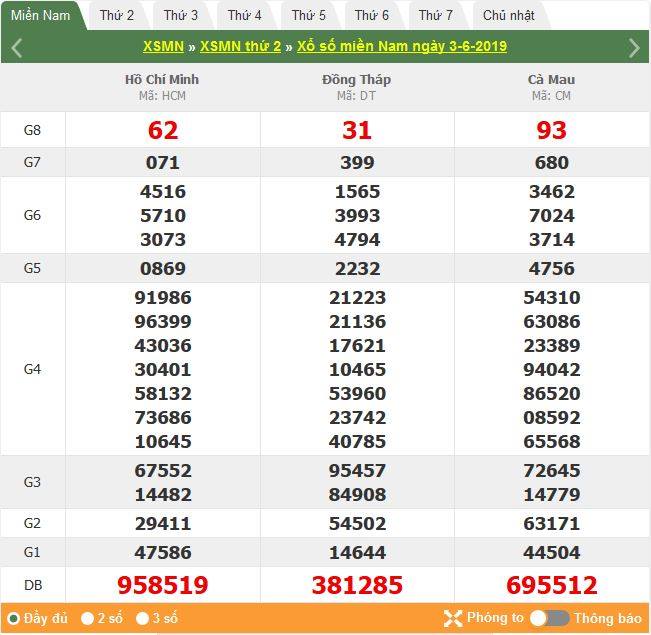Screen dimensions: 651x635
Task: Select the 2 số radio option
Action: point(88,618)
